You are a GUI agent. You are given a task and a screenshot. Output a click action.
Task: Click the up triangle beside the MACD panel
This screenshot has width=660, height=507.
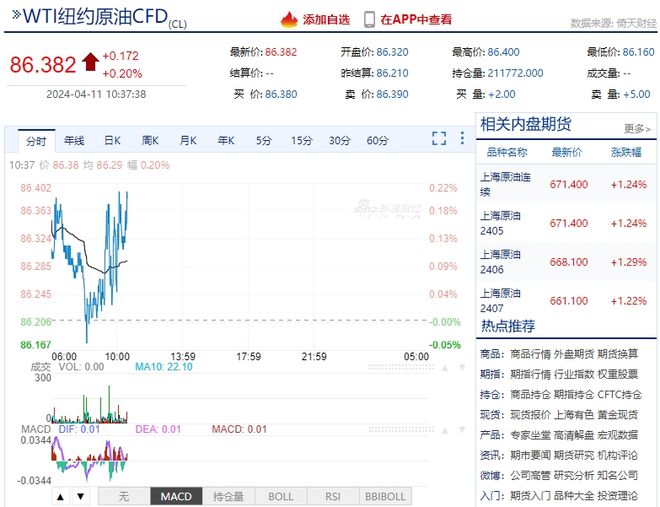(445, 430)
